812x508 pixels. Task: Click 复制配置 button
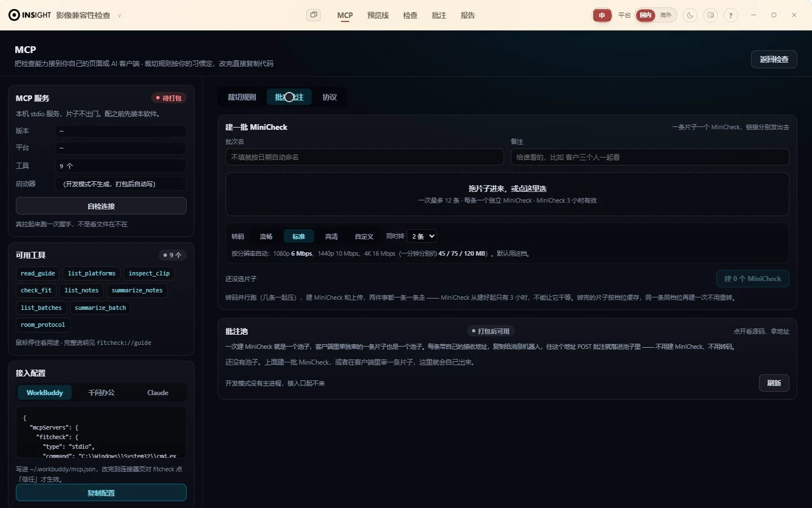pyautogui.click(x=101, y=493)
